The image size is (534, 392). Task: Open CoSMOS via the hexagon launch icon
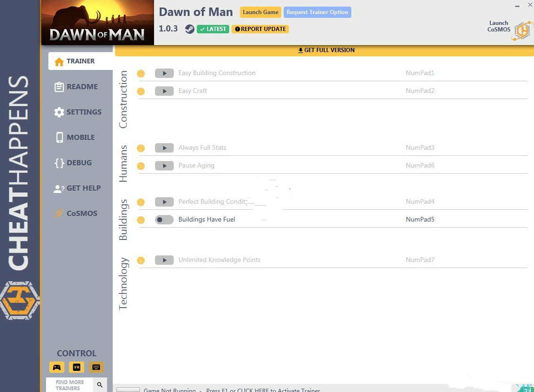tap(522, 31)
